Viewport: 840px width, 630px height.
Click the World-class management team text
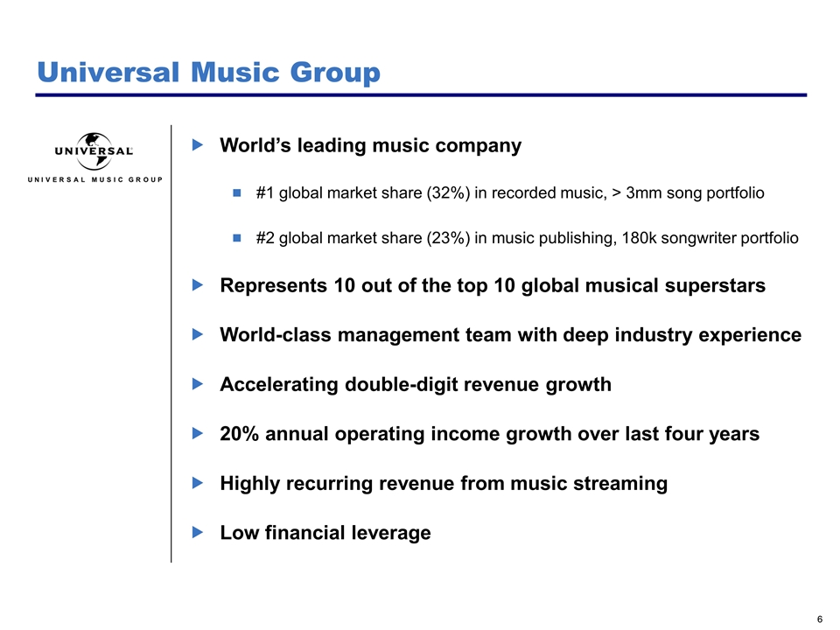pos(509,334)
